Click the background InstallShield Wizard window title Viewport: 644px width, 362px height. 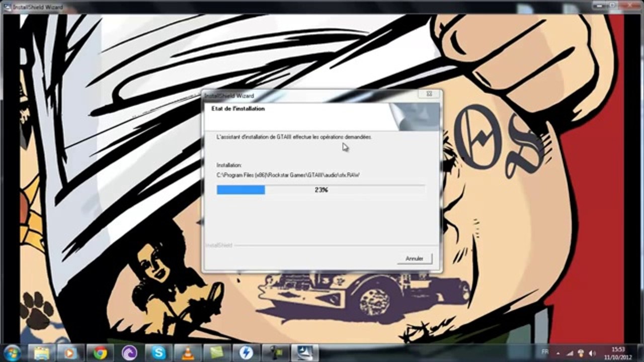38,7
